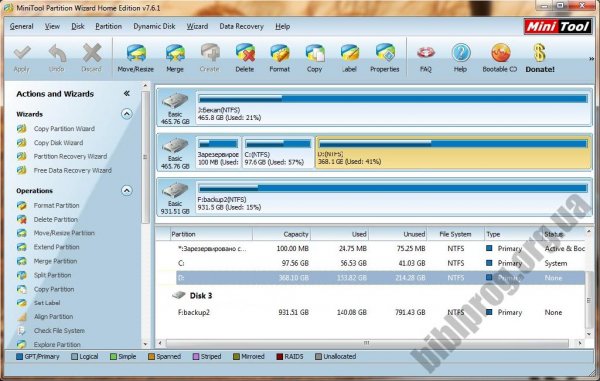Click the Donate dollar icon
Viewport: 600px width, 381px height.
click(x=540, y=53)
